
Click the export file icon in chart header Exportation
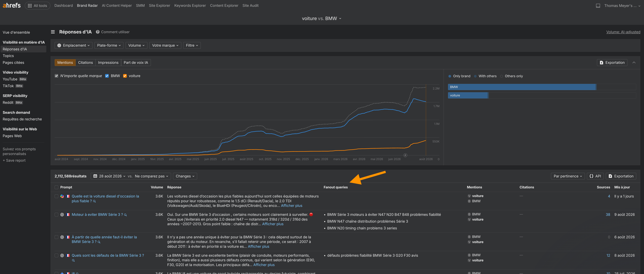pos(601,63)
